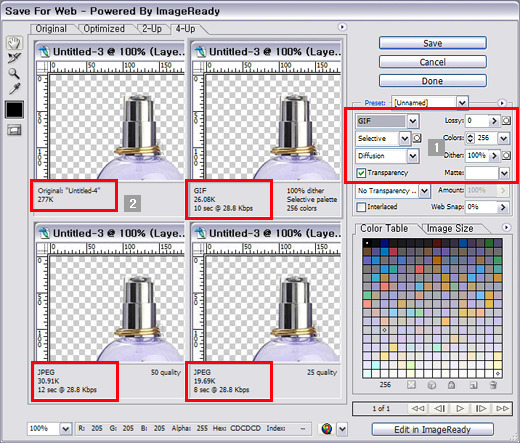Open the Lossy slider arrow
Image resolution: width=520 pixels, height=443 pixels.
(494, 121)
